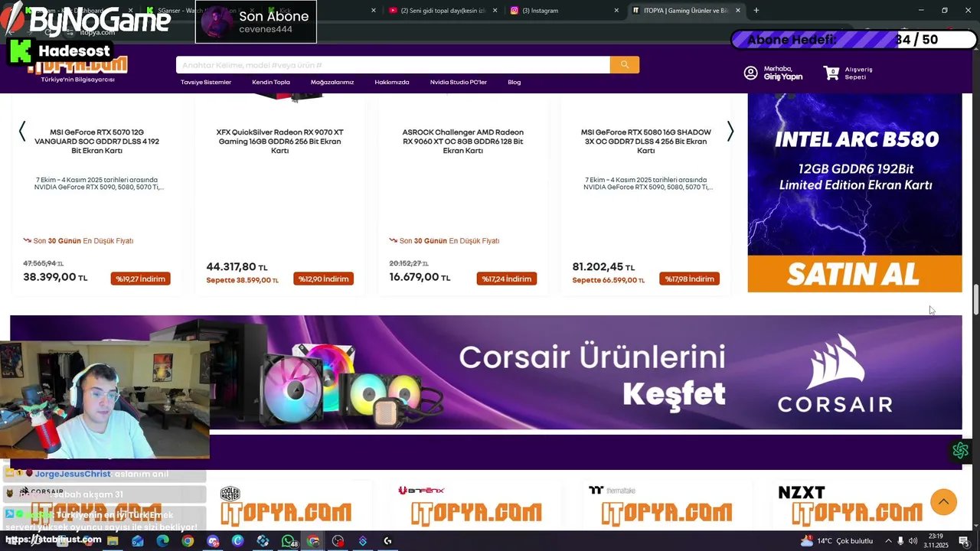
Task: Open a new browser tab
Action: (x=756, y=11)
